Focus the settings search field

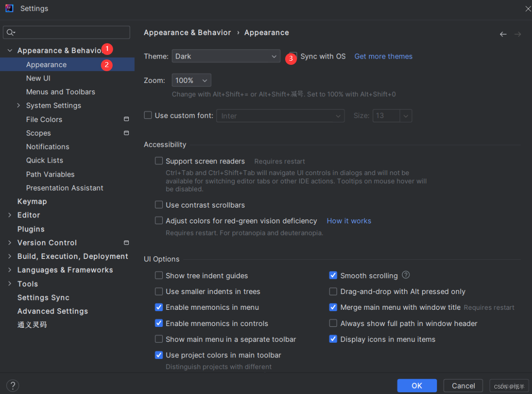pos(67,32)
